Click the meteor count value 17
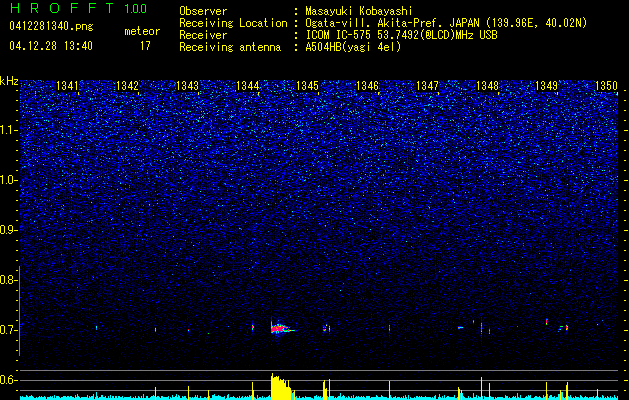629x400 pixels. point(145,46)
